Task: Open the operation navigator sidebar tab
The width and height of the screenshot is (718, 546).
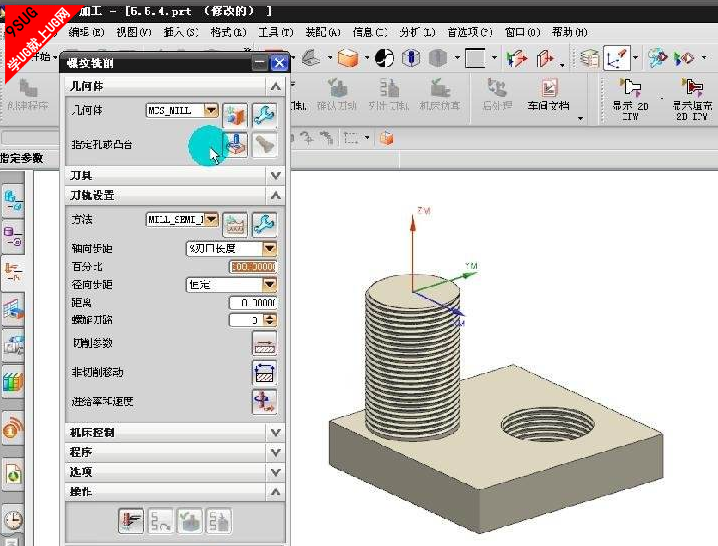Action: point(13,272)
